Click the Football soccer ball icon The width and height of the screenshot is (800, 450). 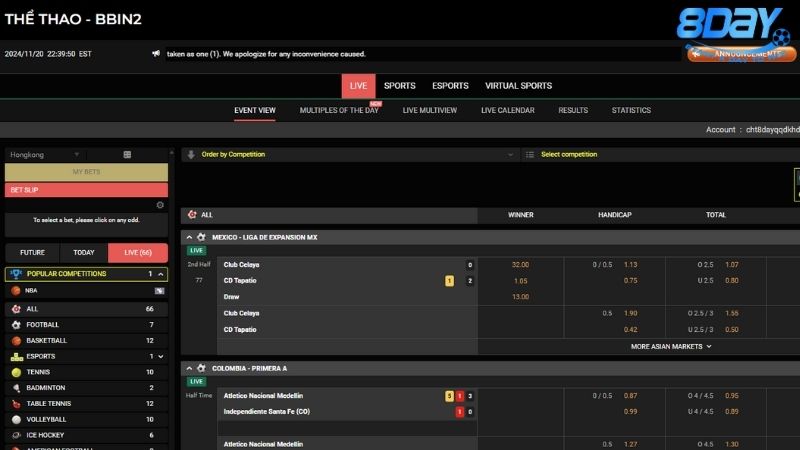coord(16,324)
